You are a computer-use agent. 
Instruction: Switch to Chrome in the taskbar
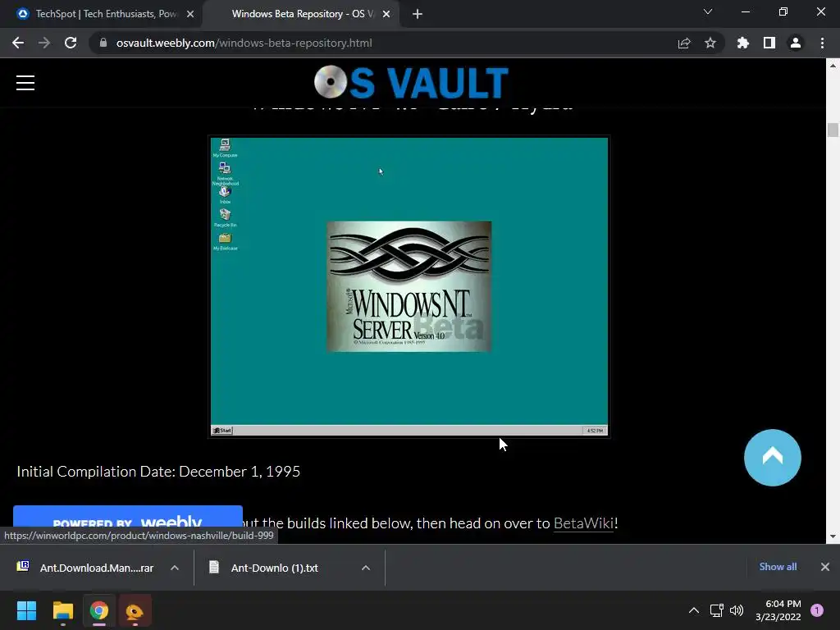tap(99, 610)
